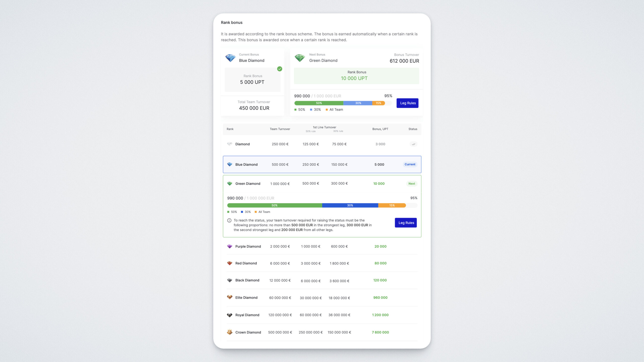
Task: Click the Team Turnover column header
Action: 280,129
